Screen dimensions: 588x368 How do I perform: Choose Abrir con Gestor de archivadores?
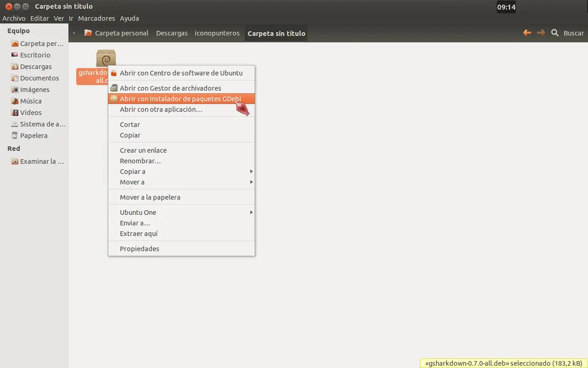click(181, 88)
